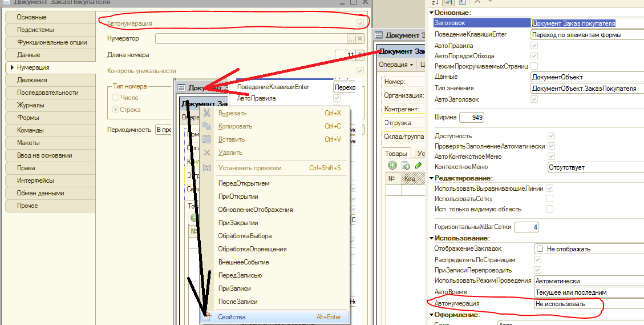
Task: Toggle ПроверятьЗаполнениеАвтоматически checkbox
Action: tap(552, 146)
